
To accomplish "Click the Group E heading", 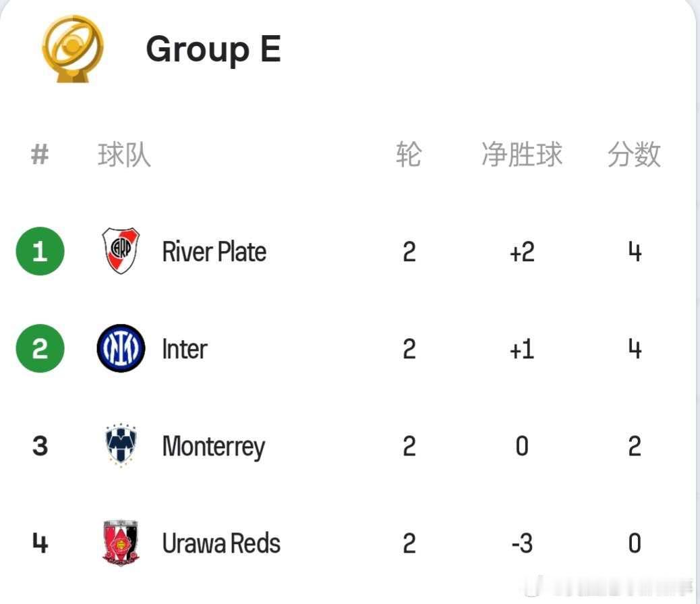I will [213, 50].
